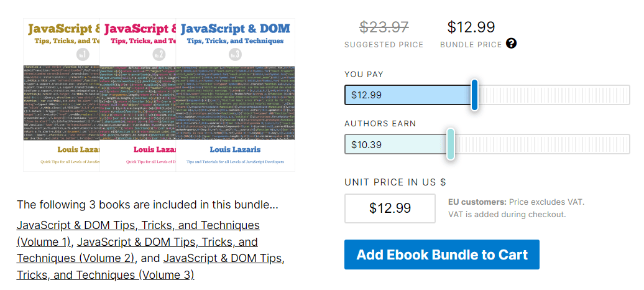The height and width of the screenshot is (290, 644).
Task: Click the unfilled Authors Earn slider track
Action: click(541, 144)
